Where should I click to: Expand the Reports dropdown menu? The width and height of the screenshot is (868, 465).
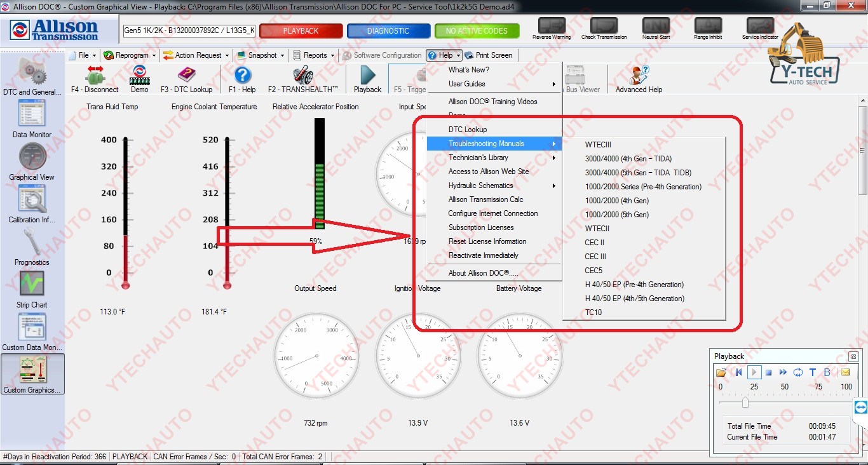click(x=314, y=55)
